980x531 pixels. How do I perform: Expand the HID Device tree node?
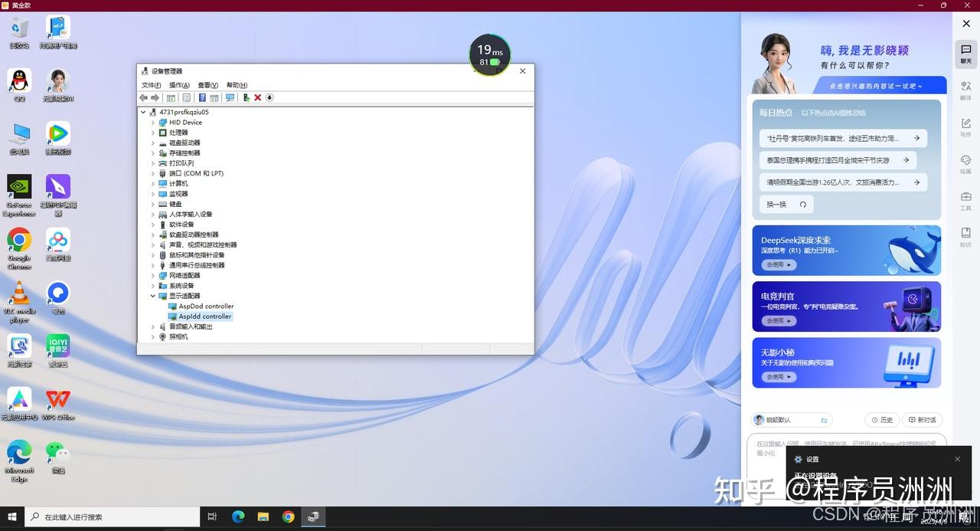click(x=152, y=122)
